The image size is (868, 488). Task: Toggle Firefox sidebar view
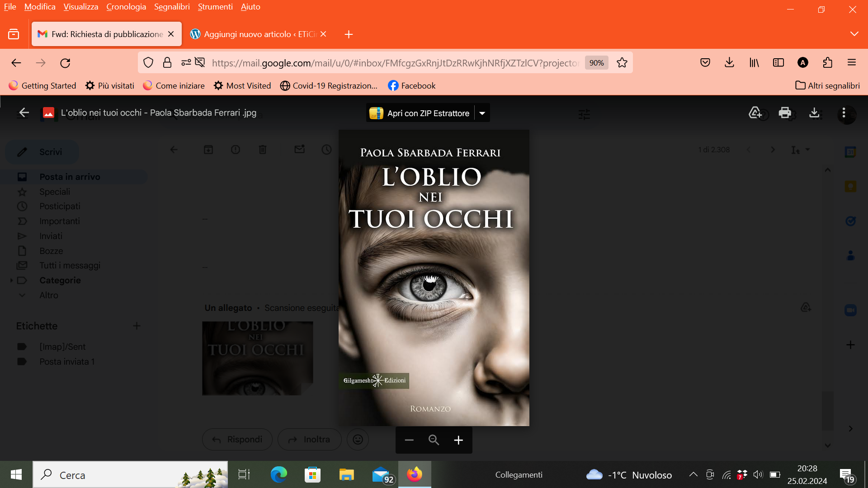pyautogui.click(x=778, y=63)
